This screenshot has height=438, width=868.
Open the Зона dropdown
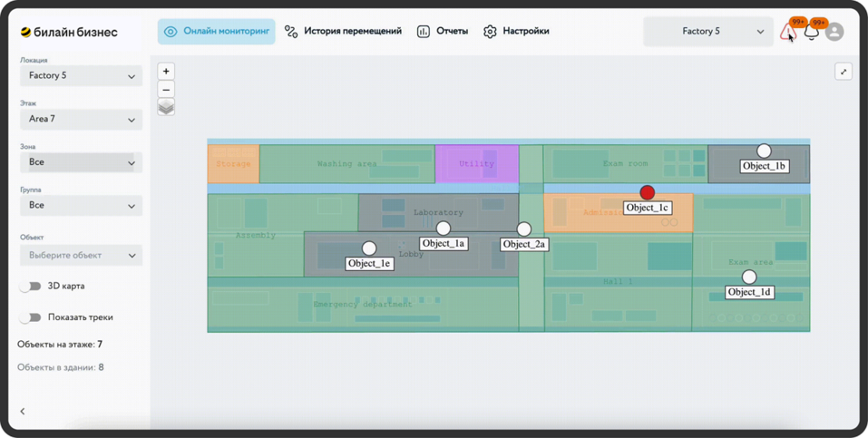pos(81,162)
